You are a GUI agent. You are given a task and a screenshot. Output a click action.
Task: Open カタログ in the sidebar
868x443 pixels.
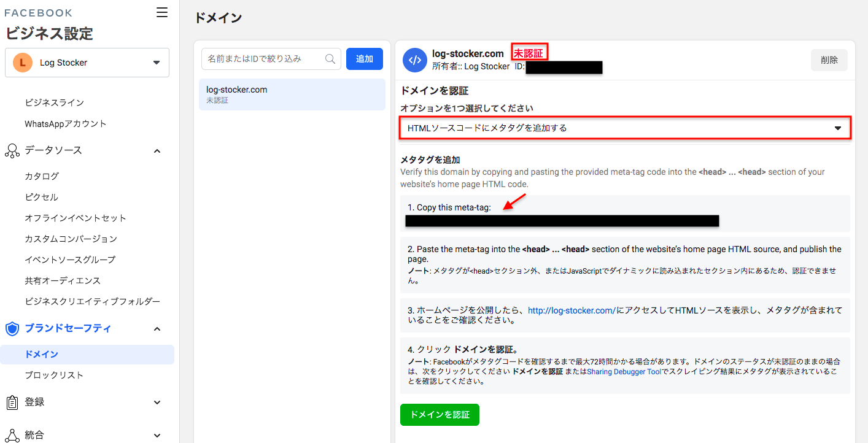pyautogui.click(x=42, y=176)
